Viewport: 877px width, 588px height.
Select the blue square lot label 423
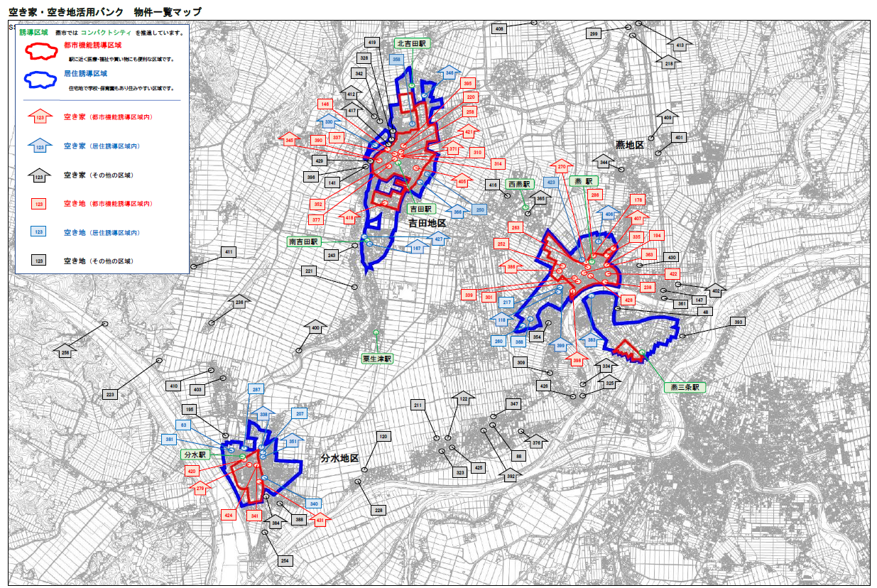[551, 183]
